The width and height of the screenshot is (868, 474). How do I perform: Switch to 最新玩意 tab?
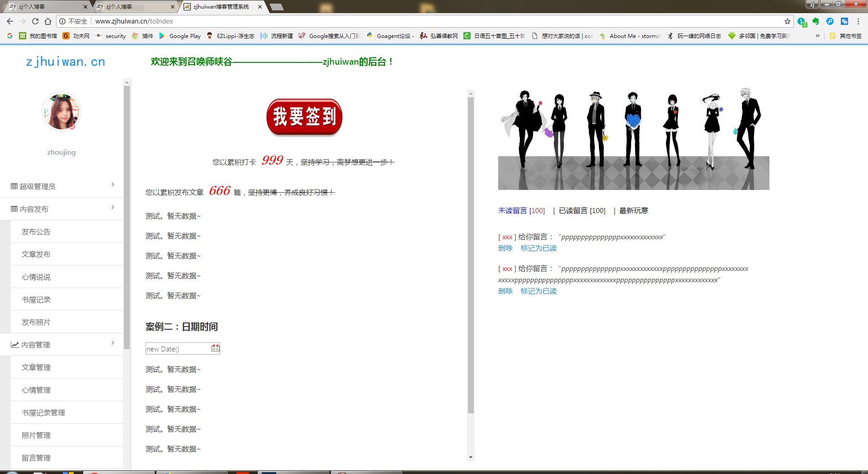(633, 210)
